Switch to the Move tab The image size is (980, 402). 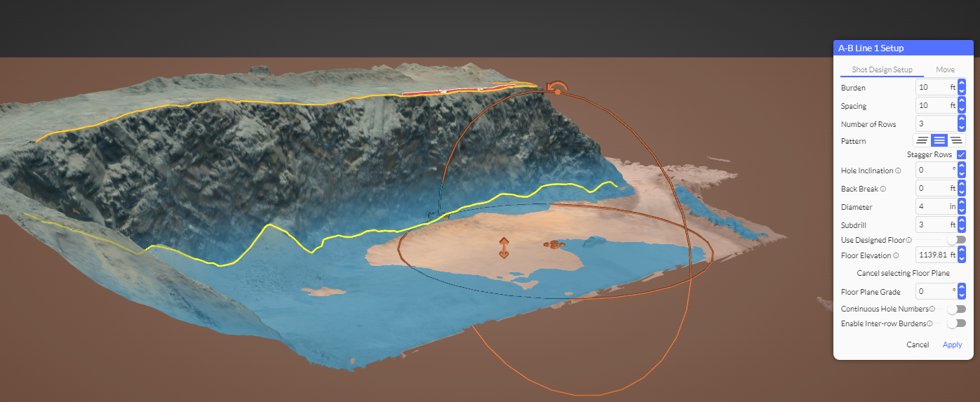(945, 69)
